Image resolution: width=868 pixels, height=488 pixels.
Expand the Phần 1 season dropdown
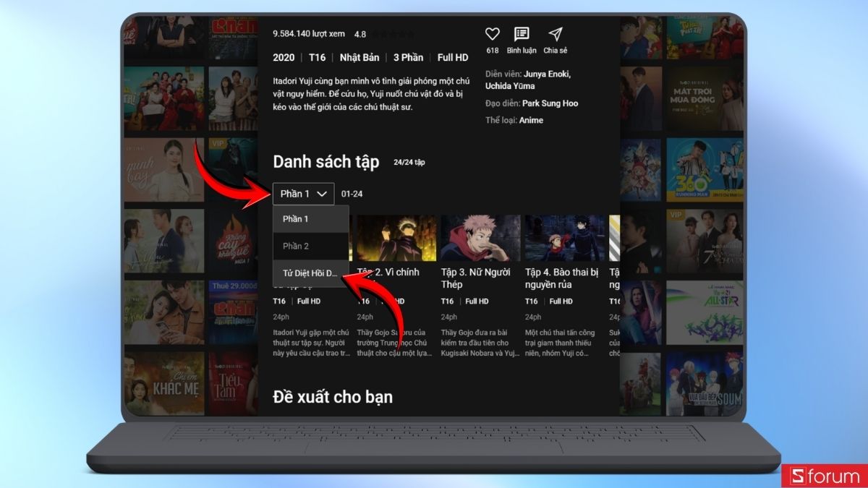pyautogui.click(x=302, y=193)
